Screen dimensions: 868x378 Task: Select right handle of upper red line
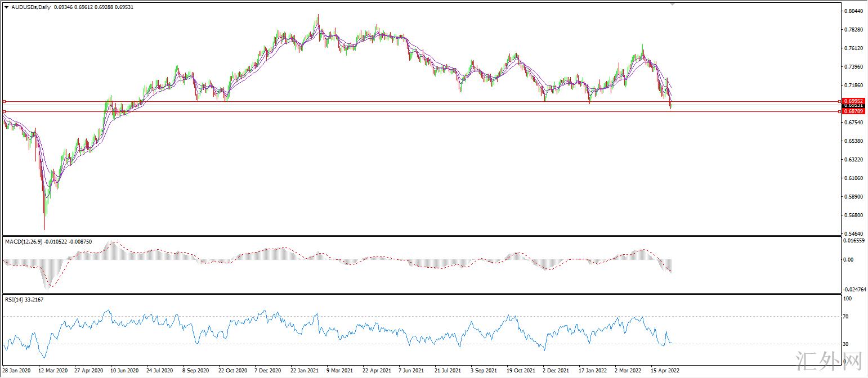pos(840,101)
